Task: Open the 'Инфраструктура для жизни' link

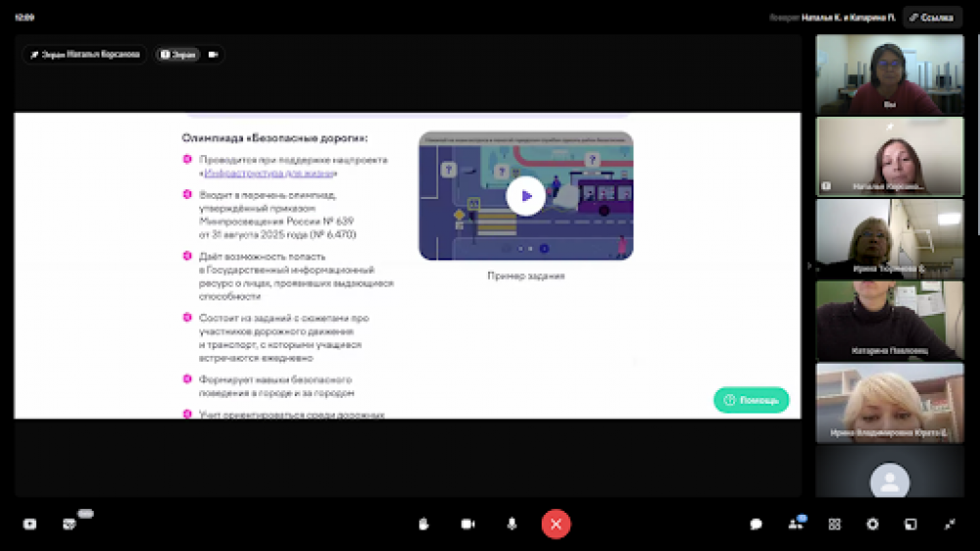Action: 269,173
